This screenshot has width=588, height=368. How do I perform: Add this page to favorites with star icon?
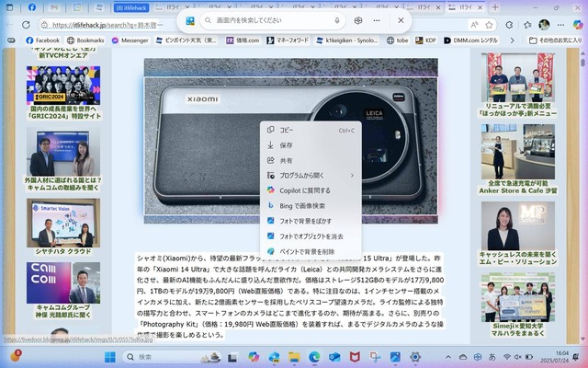pos(489,25)
